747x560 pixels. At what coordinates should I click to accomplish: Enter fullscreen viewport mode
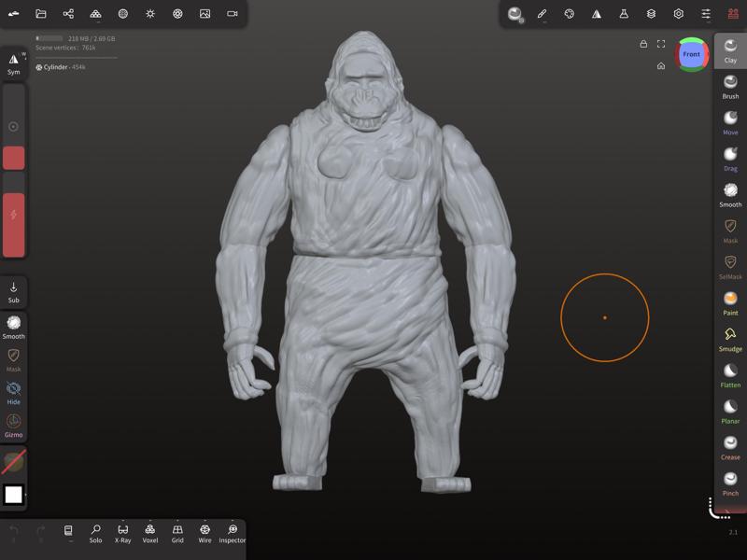[x=661, y=44]
